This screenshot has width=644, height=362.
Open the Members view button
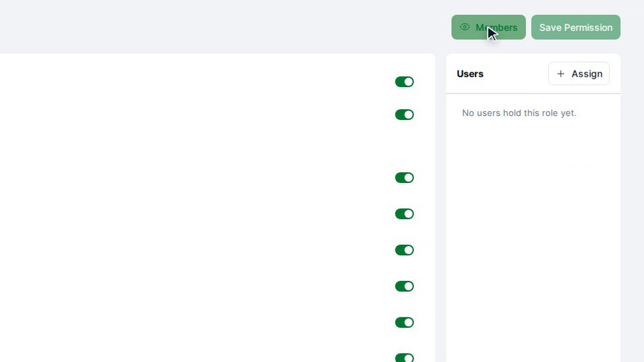pyautogui.click(x=488, y=27)
